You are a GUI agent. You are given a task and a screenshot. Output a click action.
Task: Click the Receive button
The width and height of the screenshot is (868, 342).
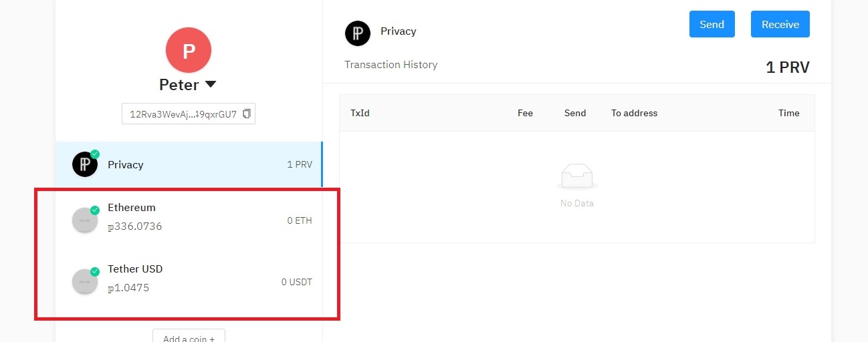[780, 24]
